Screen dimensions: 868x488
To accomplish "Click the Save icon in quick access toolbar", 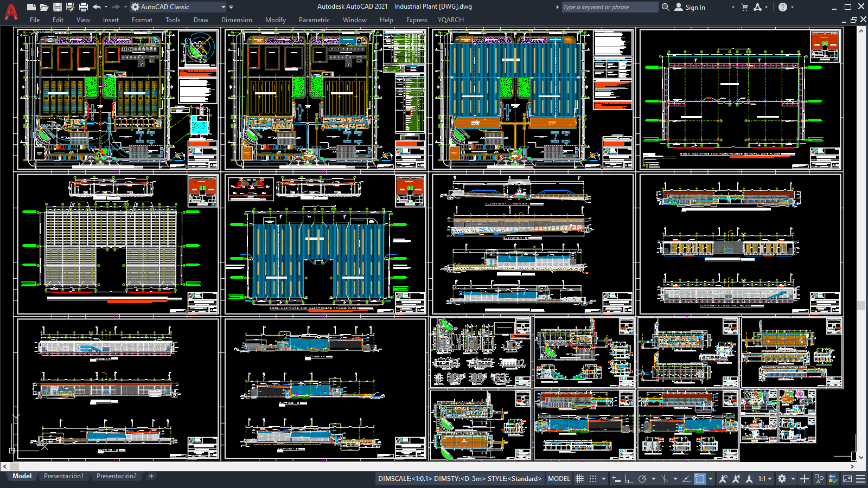I will click(x=57, y=7).
